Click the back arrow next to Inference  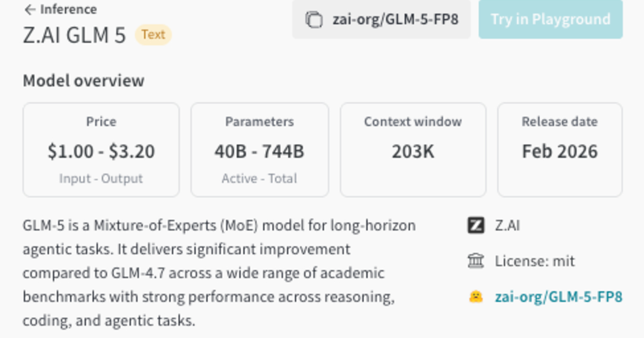point(30,10)
